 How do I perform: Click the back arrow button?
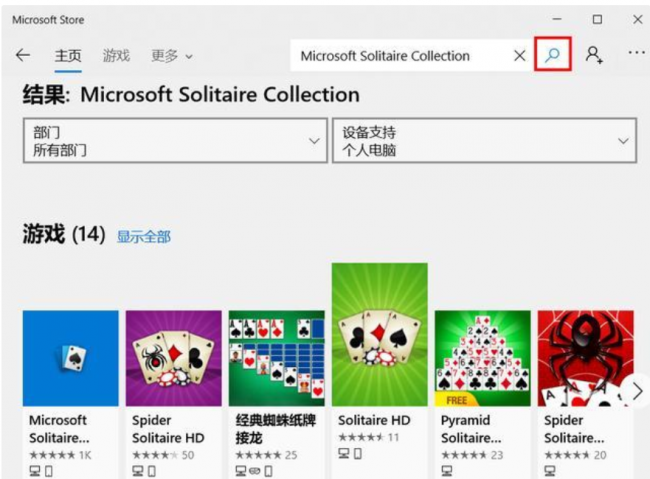(x=23, y=55)
